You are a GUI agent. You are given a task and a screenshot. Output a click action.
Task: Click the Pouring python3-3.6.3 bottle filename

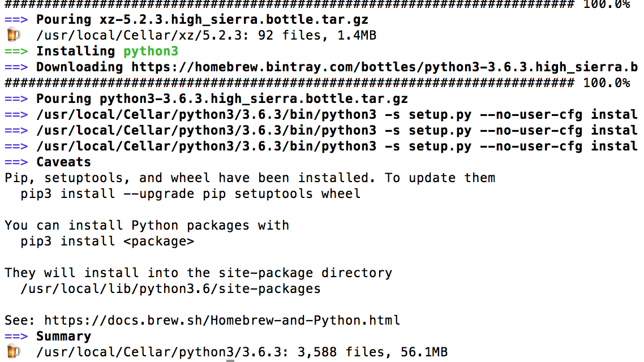click(x=254, y=99)
